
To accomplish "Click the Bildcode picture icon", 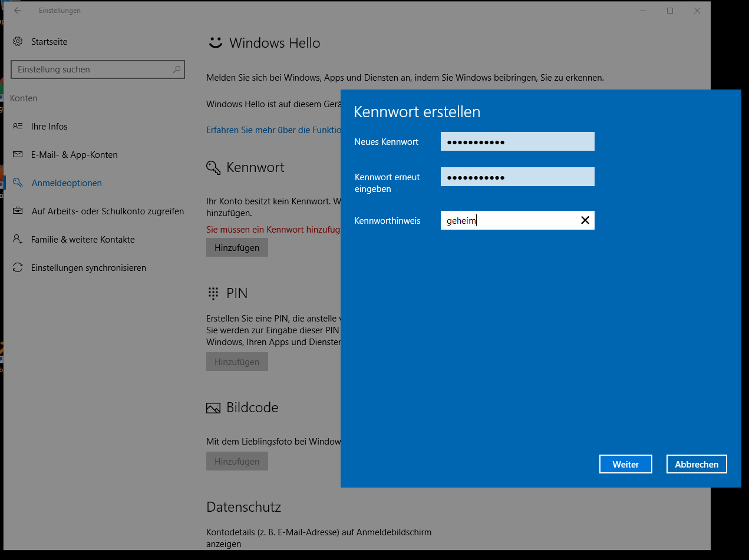I will 213,408.
